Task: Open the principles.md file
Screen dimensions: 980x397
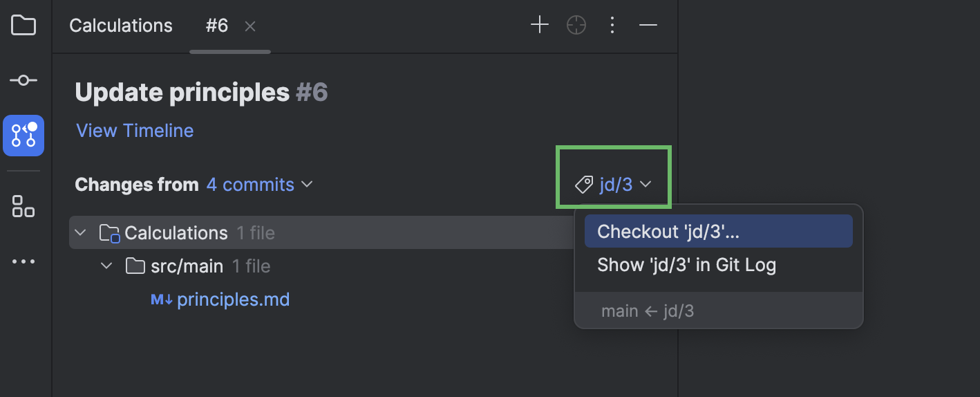Action: (233, 299)
